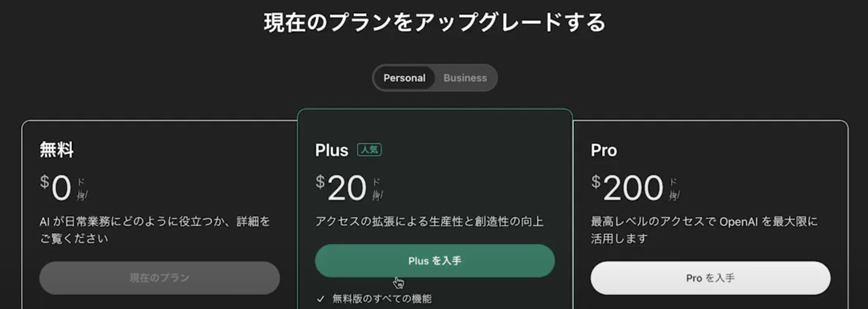Screen dimensions: 868x309
Task: Click the heading 現在のプランをアップグレードする
Action: pyautogui.click(x=434, y=22)
